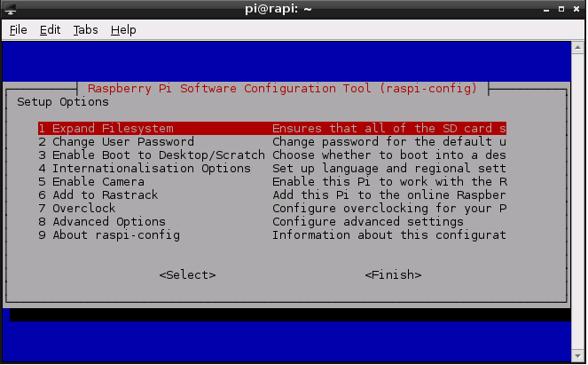Click the window menu icon in title bar

(12, 9)
